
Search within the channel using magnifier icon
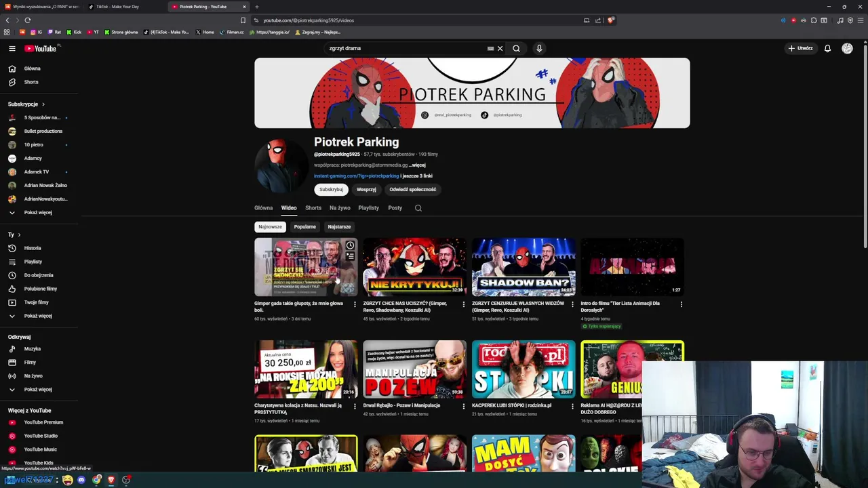418,208
